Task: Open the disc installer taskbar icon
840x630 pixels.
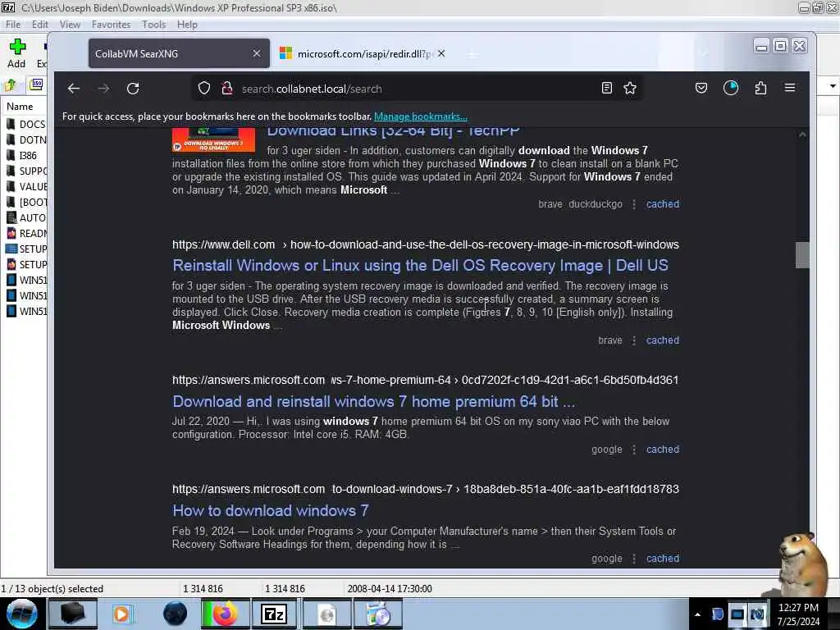Action: click(x=379, y=614)
